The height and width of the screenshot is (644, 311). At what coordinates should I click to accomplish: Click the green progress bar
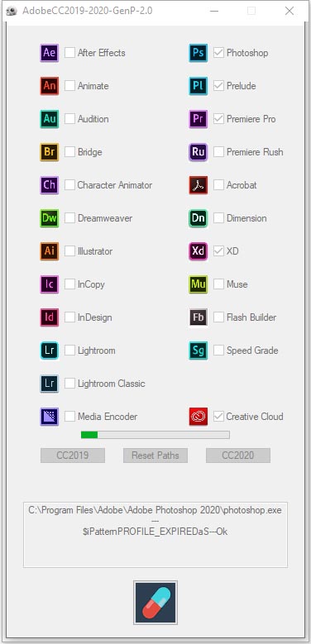[x=155, y=435]
